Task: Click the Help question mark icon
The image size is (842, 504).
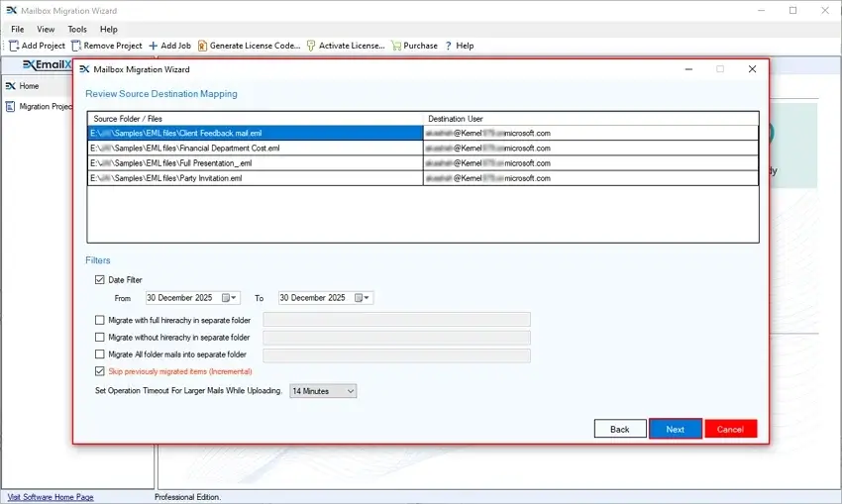Action: tap(448, 46)
